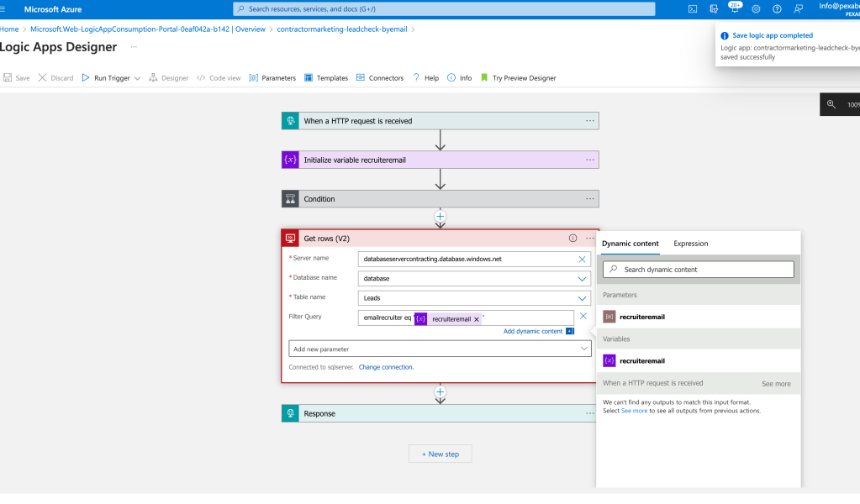
Task: Open Parameters from the toolbar
Action: pyautogui.click(x=272, y=78)
